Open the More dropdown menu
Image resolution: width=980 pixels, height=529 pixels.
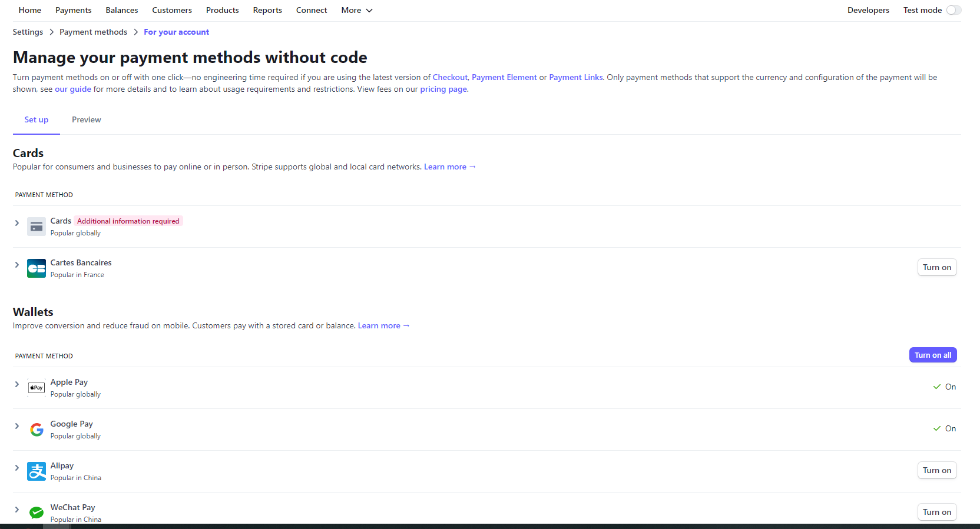coord(356,10)
